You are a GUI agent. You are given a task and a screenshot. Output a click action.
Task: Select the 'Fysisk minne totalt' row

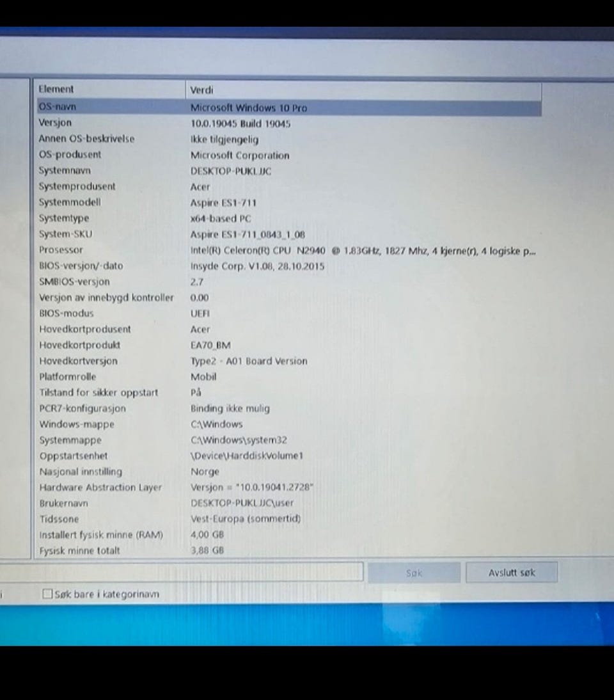(x=289, y=550)
